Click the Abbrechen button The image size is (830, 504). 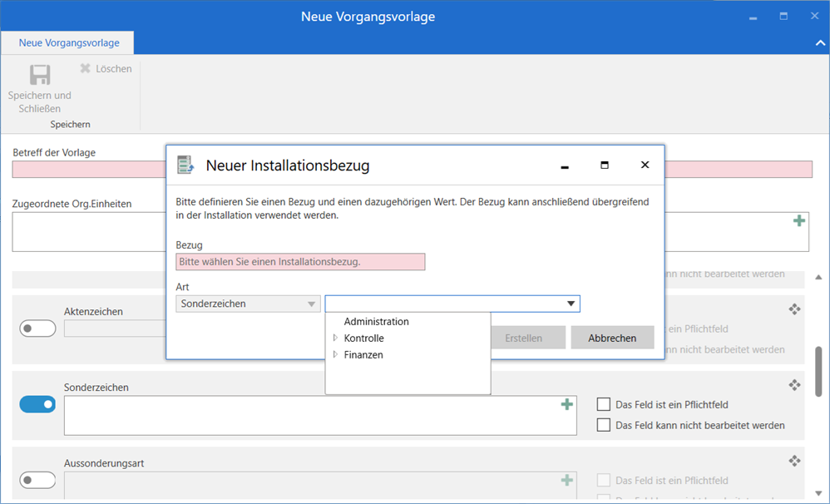pyautogui.click(x=612, y=338)
